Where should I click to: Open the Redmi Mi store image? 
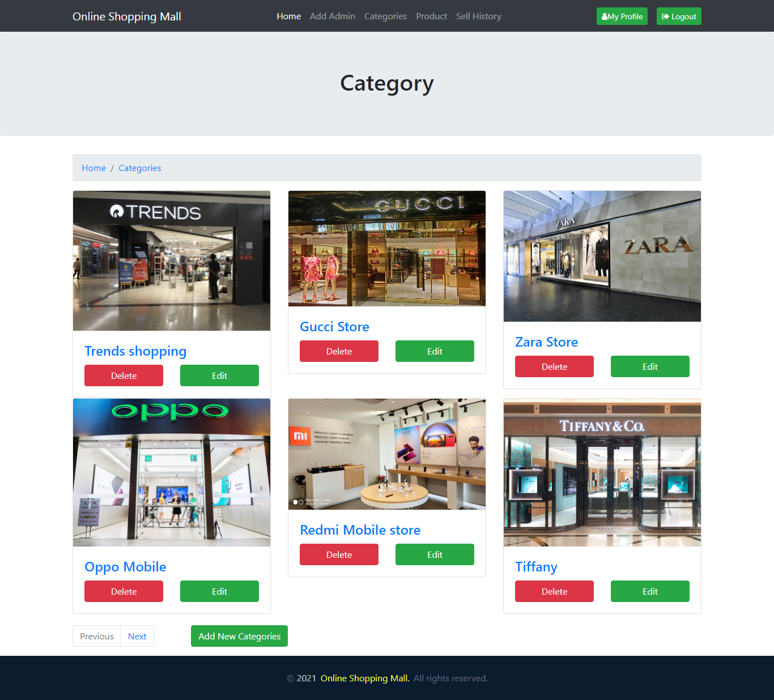387,454
